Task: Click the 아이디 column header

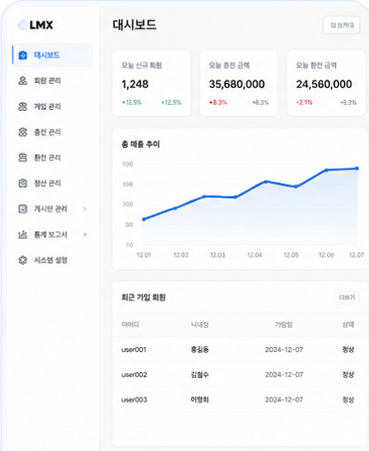Action: tap(130, 325)
